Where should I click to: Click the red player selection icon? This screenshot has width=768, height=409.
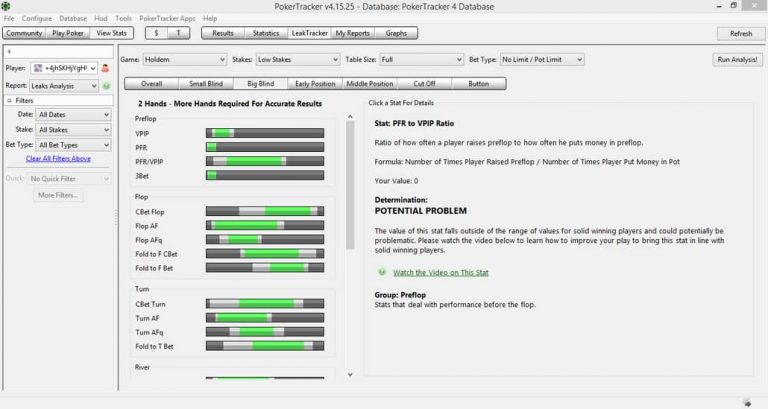click(x=104, y=68)
